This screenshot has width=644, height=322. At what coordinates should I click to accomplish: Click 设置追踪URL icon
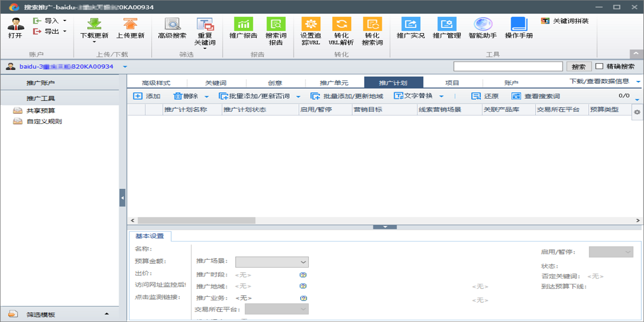pos(310,24)
